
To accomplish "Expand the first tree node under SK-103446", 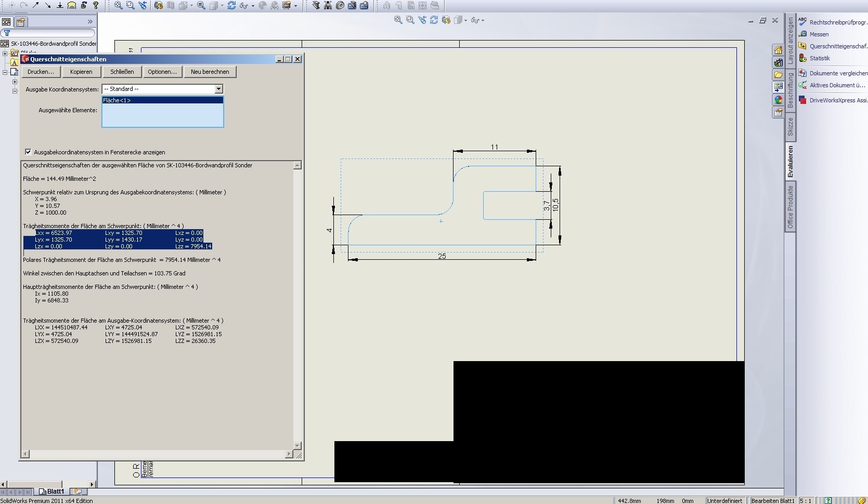I will click(5, 54).
